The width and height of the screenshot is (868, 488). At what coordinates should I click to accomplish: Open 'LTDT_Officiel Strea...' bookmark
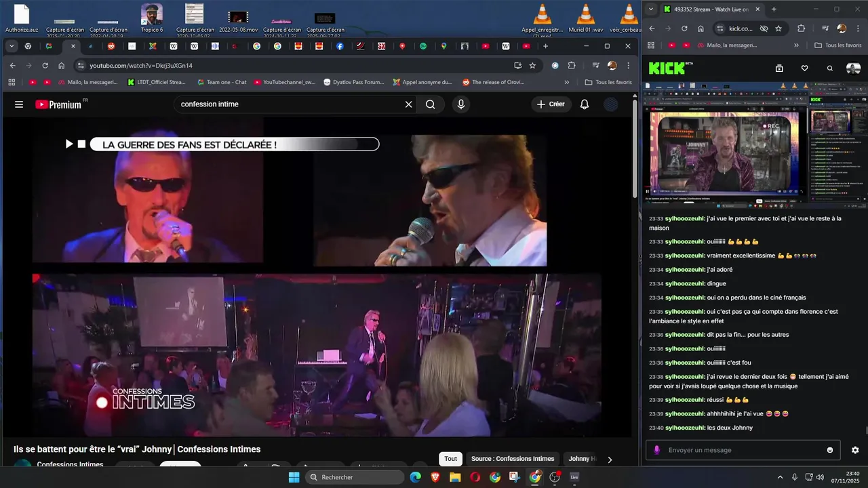pos(157,82)
